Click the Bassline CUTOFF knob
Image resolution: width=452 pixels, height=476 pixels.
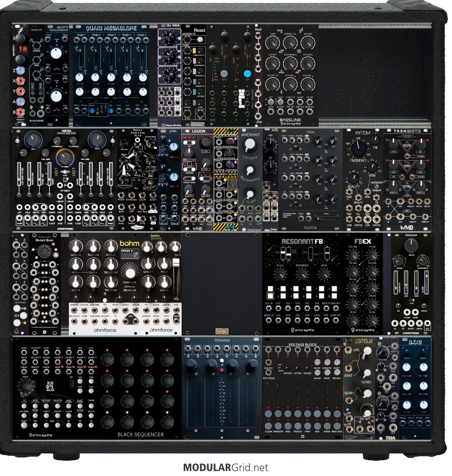(272, 64)
